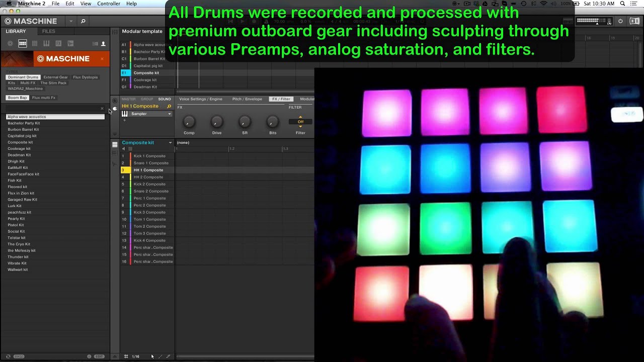Filter by Flux Dystopia tag

85,77
